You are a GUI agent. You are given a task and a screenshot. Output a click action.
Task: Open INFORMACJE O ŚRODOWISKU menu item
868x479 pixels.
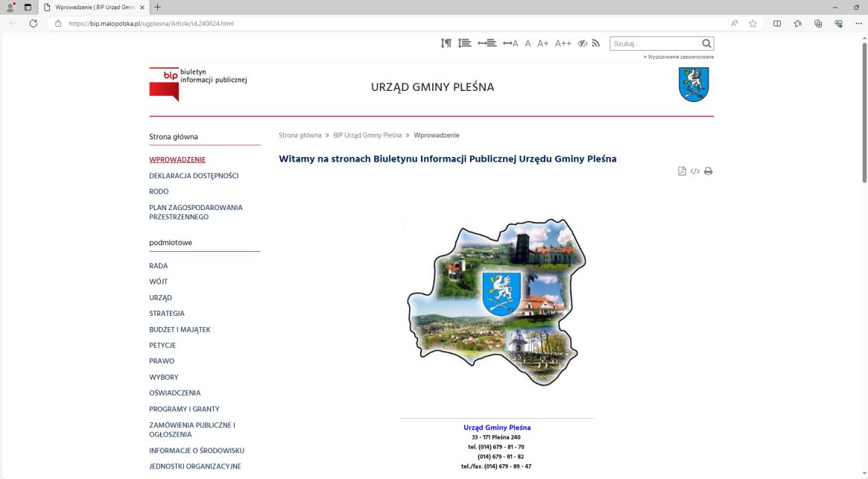pos(197,451)
